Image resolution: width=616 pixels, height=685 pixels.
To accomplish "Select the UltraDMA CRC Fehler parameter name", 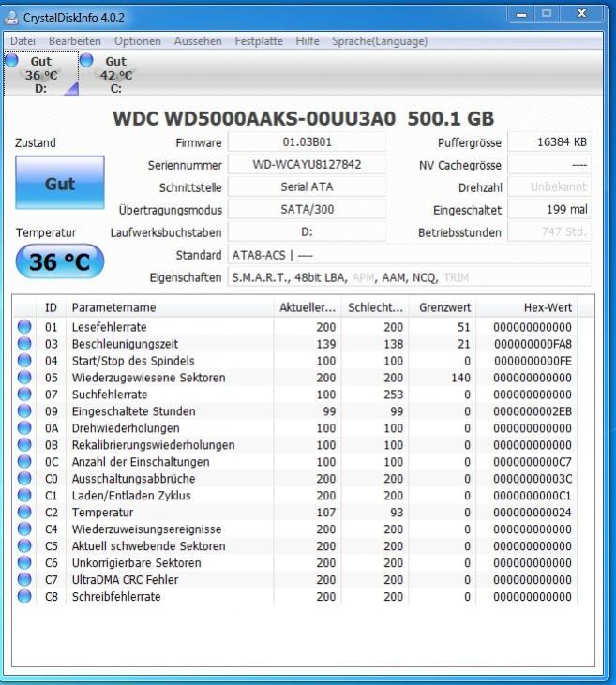I will tap(125, 580).
